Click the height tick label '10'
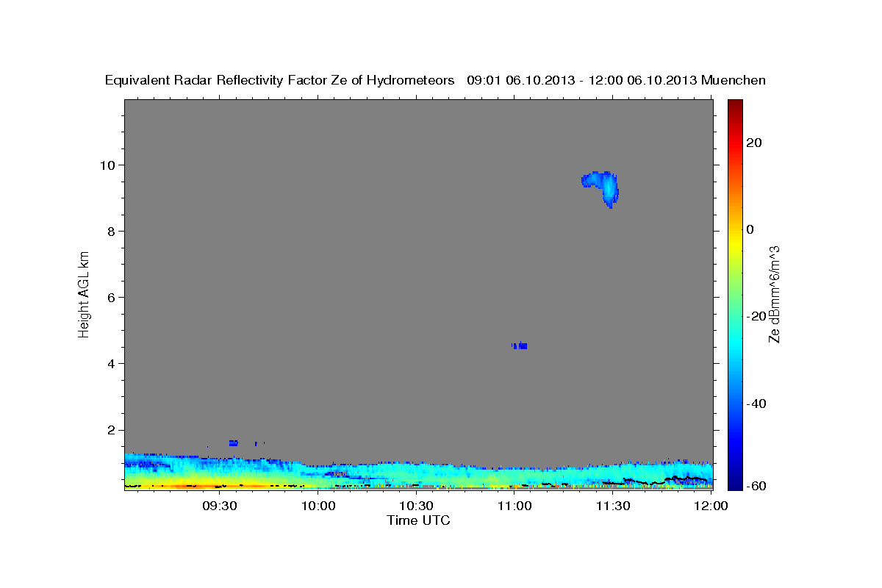This screenshot has height=588, width=882. pyautogui.click(x=110, y=165)
